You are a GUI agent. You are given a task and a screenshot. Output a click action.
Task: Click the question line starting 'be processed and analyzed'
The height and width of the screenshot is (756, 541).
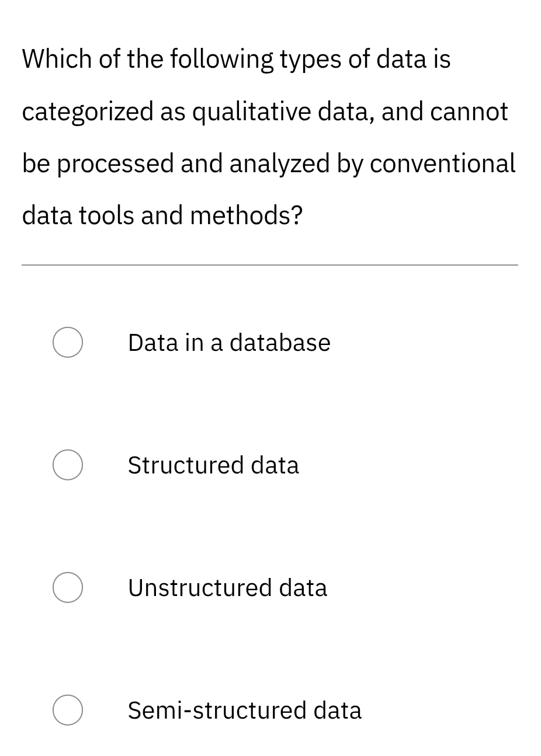[x=269, y=163]
